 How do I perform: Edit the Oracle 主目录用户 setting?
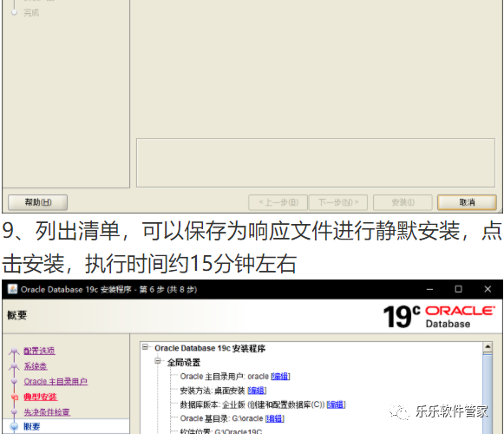(280, 377)
